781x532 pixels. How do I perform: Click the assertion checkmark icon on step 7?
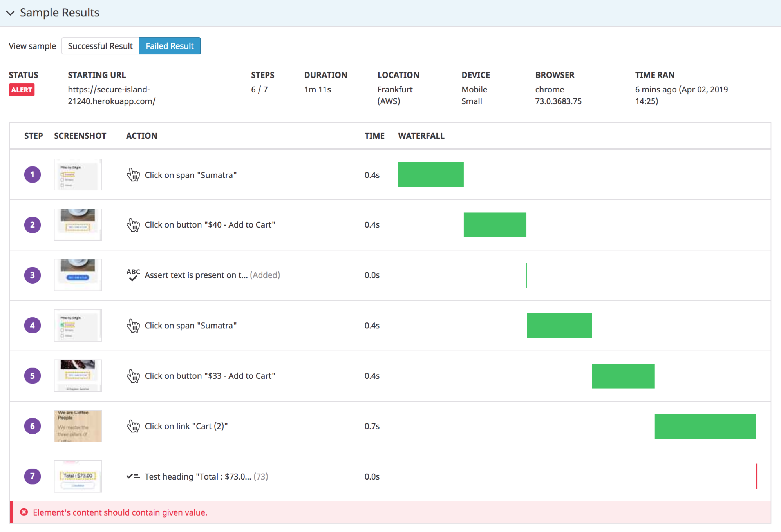(x=133, y=476)
